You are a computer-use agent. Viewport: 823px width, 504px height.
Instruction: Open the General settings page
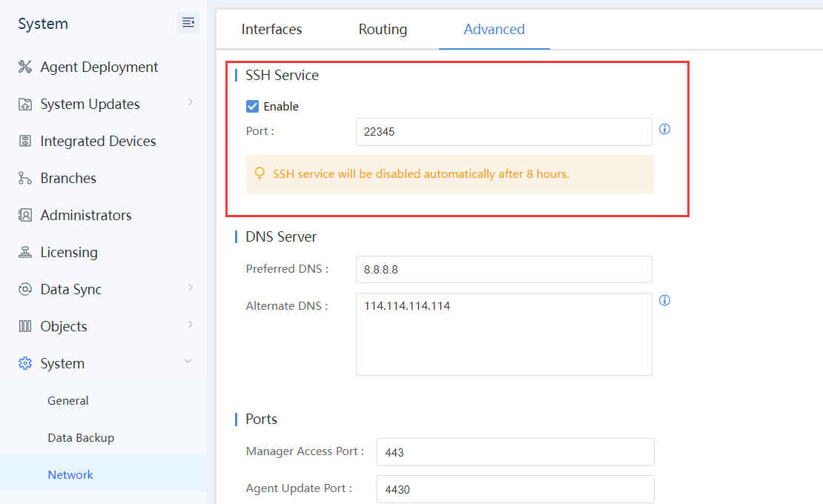(x=68, y=401)
